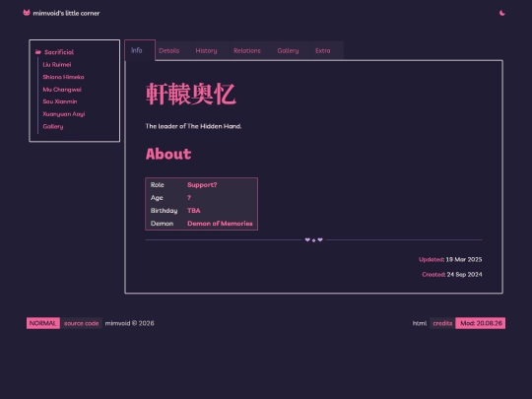532x399 pixels.
Task: Open the Gallery link in the sidebar
Action: (x=53, y=126)
